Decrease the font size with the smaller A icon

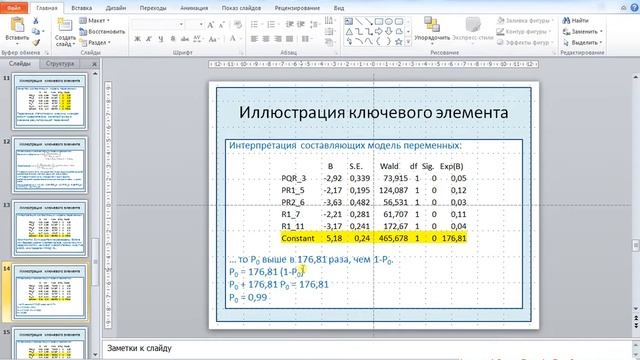click(222, 25)
